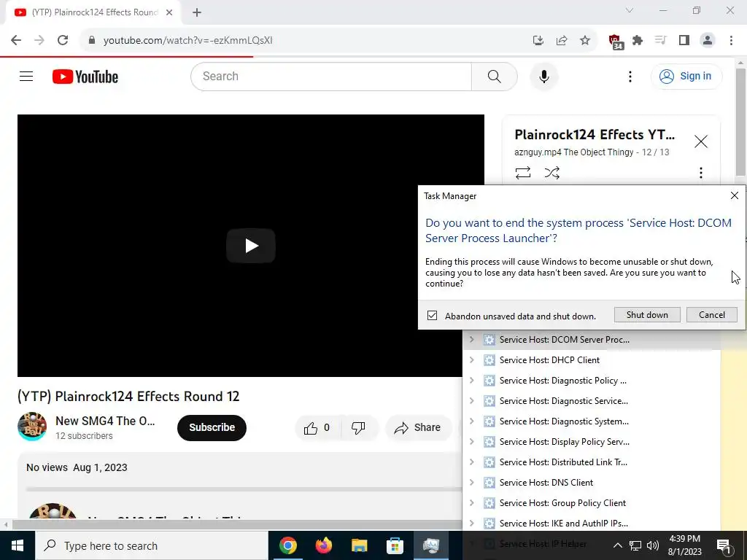Expand Service Host: DNS Client row

[x=472, y=483]
